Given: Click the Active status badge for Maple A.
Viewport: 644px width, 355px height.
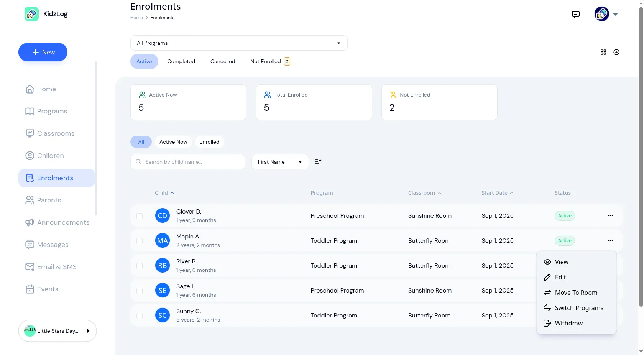Looking at the screenshot, I should click(x=565, y=240).
